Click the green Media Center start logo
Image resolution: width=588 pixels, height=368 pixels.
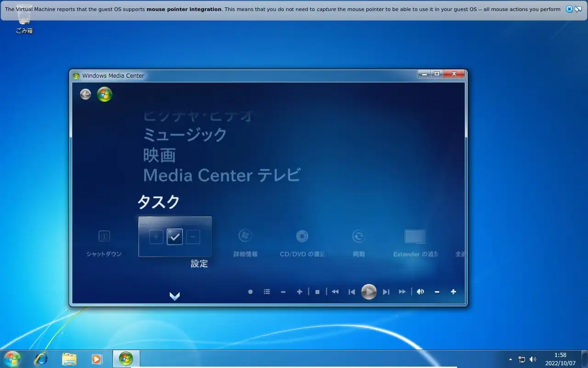tap(105, 94)
